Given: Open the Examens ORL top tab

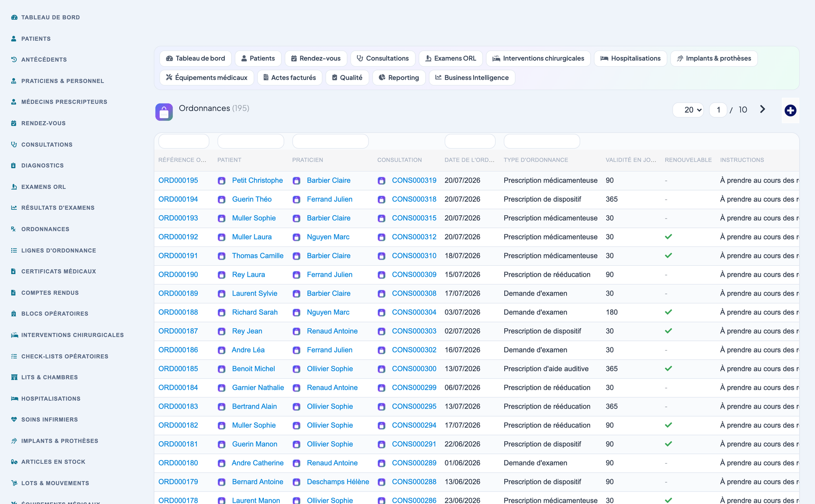Looking at the screenshot, I should coord(451,58).
